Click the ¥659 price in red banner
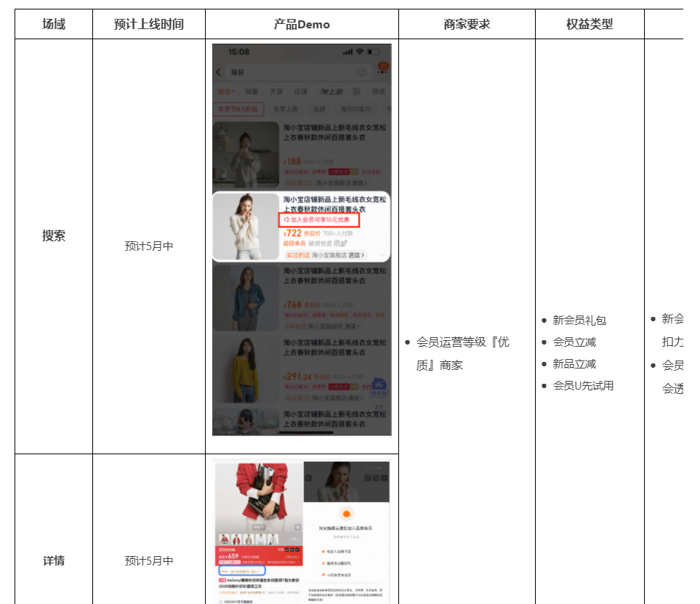This screenshot has height=604, width=700. click(231, 557)
